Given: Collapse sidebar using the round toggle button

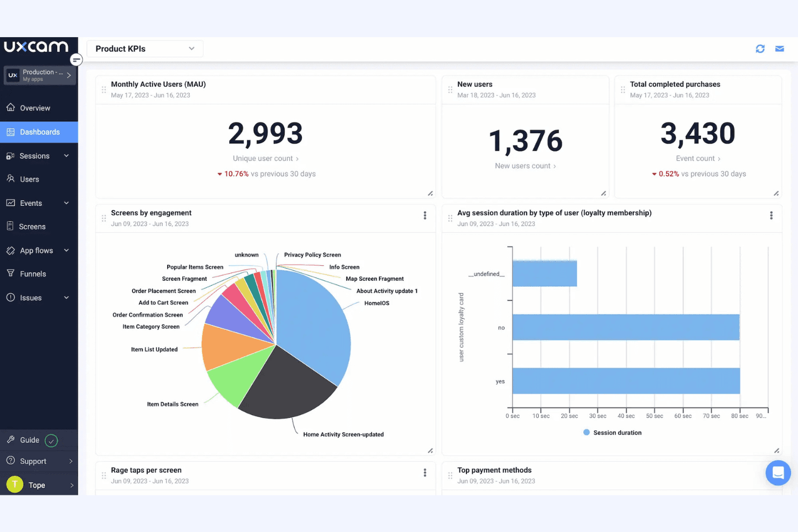Looking at the screenshot, I should [77, 60].
